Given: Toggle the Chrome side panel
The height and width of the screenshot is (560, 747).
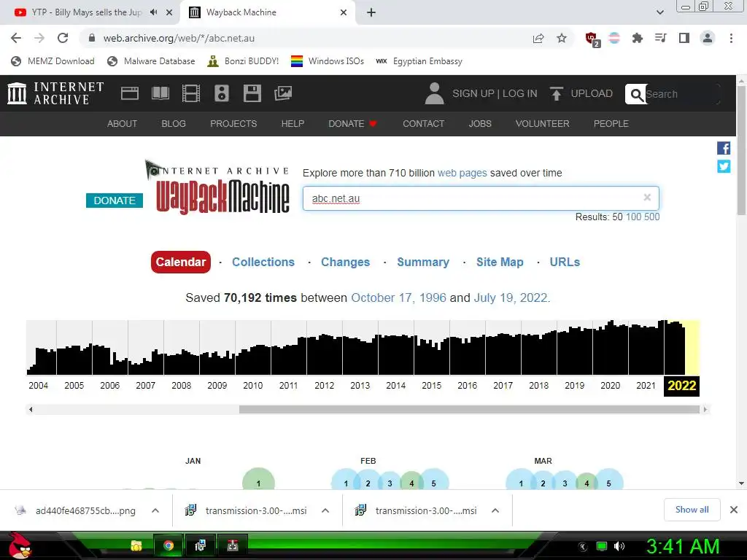Looking at the screenshot, I should tap(684, 38).
